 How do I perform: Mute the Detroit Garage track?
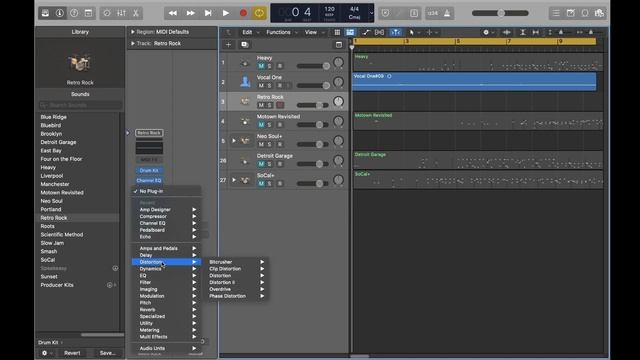click(x=261, y=164)
